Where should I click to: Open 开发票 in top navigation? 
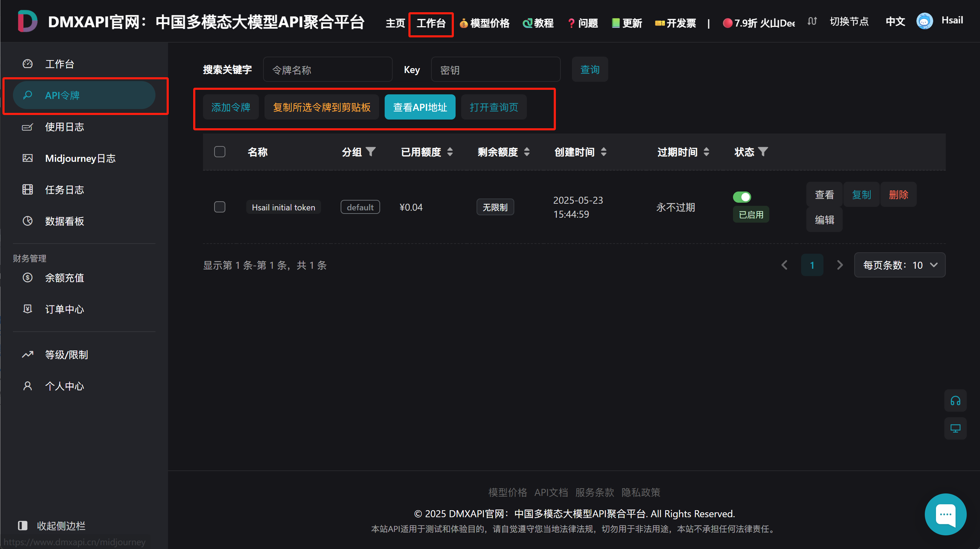pos(675,23)
